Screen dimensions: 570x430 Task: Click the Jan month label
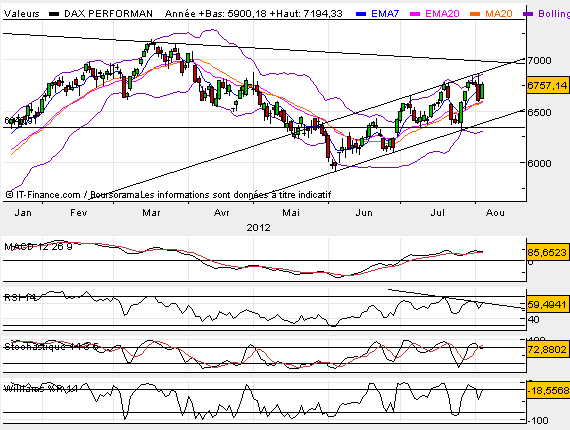pyautogui.click(x=23, y=213)
